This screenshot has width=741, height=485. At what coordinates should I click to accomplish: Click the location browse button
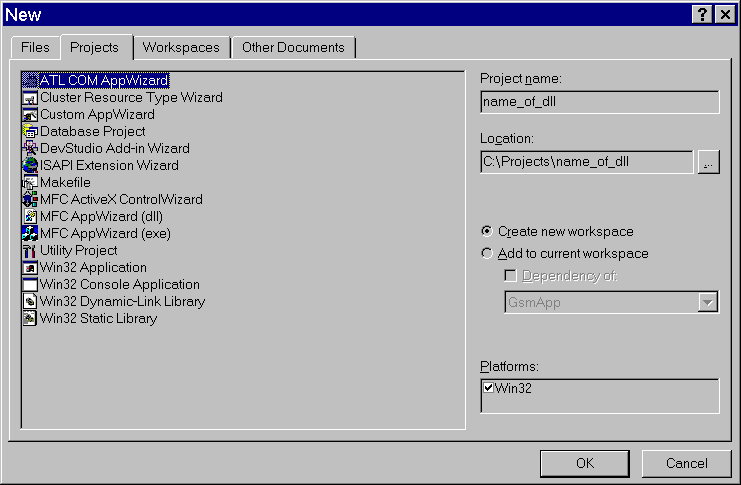[x=708, y=162]
